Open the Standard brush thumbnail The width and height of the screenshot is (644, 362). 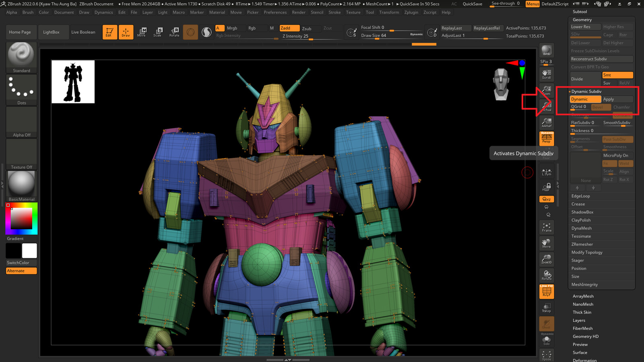21,58
